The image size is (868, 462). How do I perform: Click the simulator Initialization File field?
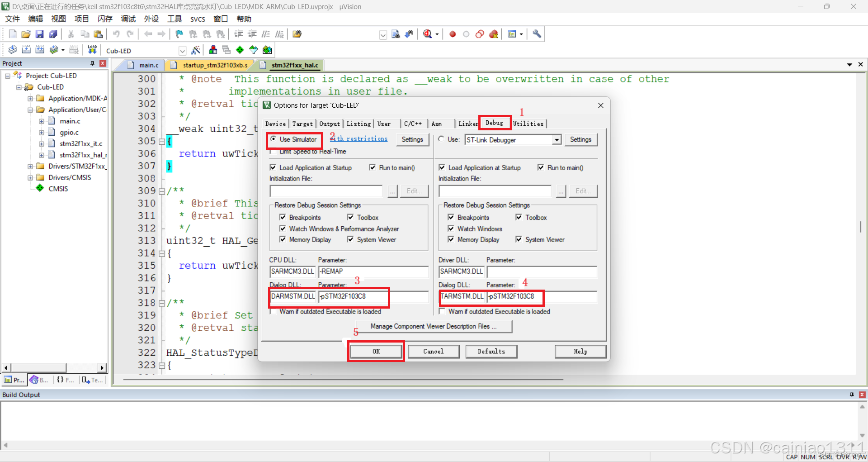(326, 191)
